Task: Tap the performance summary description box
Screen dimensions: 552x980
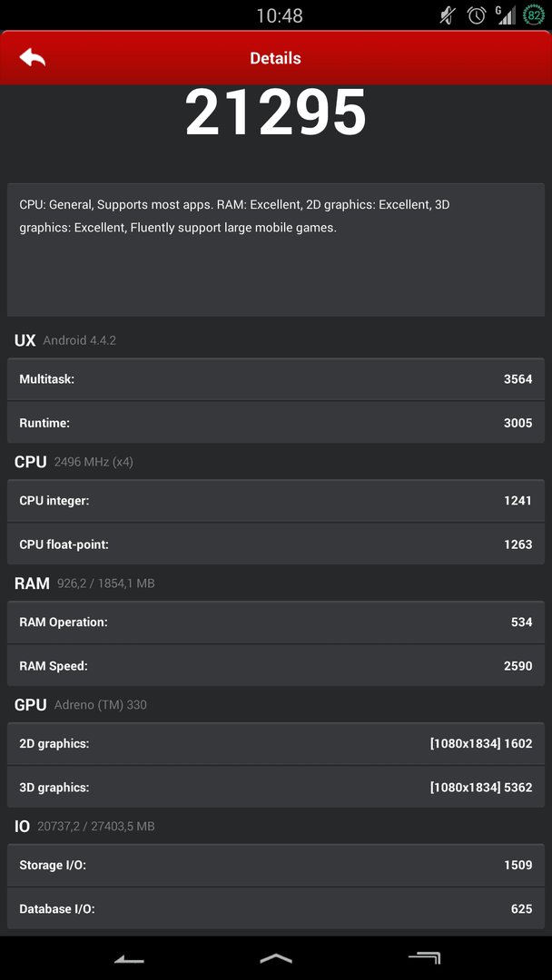Action: 276,250
